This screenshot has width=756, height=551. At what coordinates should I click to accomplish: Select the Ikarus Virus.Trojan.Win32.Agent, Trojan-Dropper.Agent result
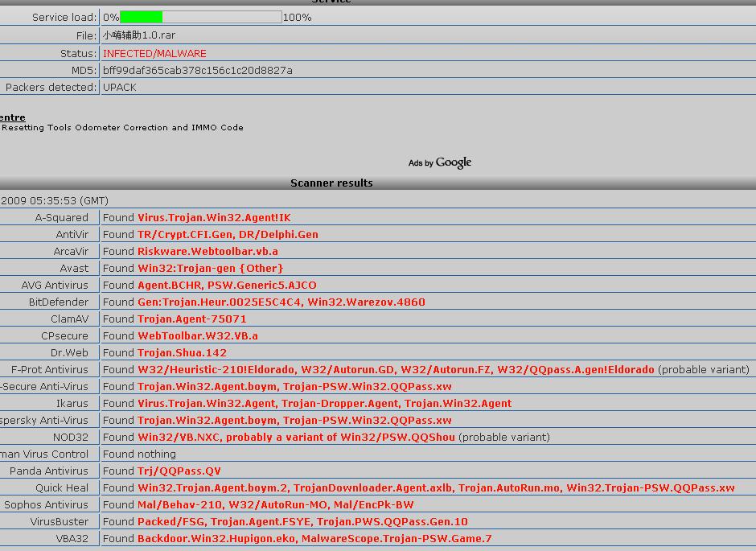pyautogui.click(x=324, y=403)
